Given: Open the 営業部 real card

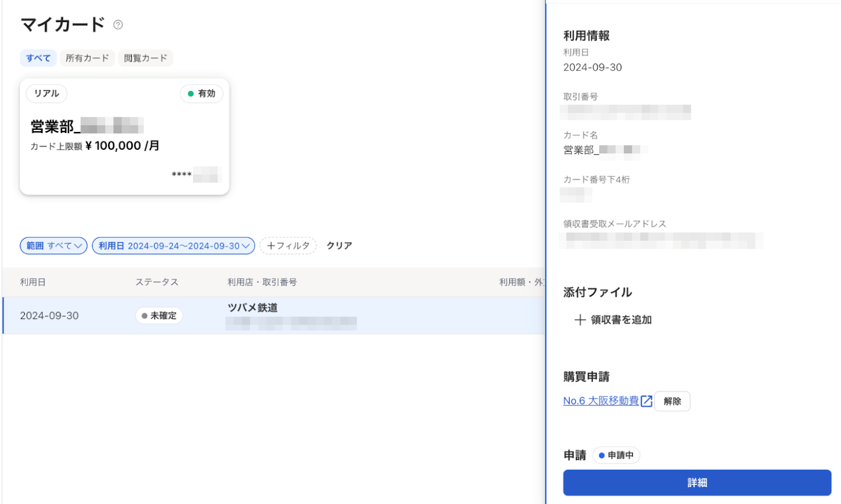Looking at the screenshot, I should point(125,137).
